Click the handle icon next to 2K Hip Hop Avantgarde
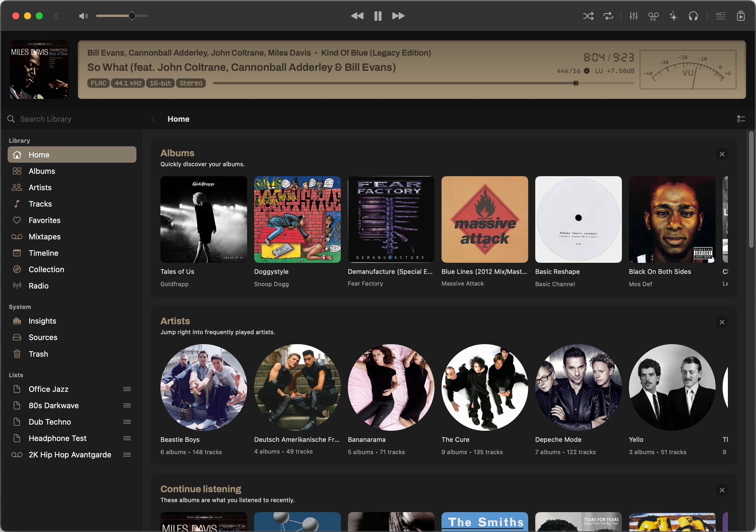This screenshot has width=756, height=532. coord(127,455)
